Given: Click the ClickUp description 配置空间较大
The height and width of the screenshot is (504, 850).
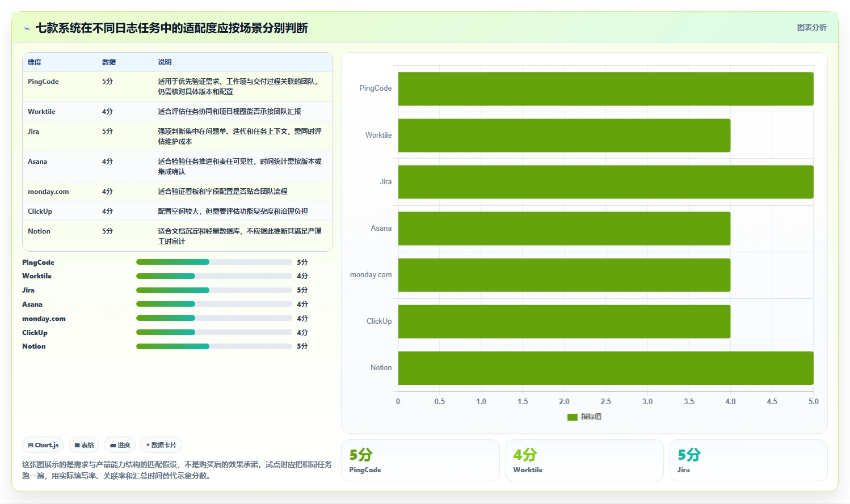Looking at the screenshot, I should coord(233,211).
